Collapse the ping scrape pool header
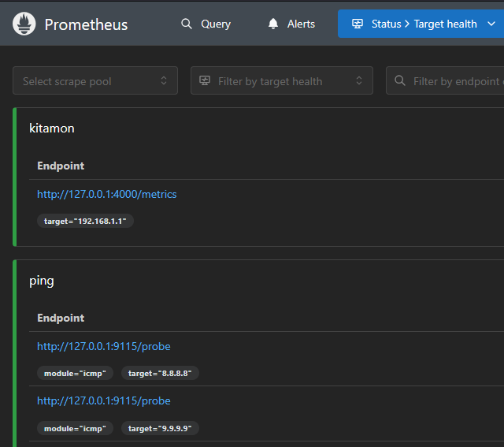 pyautogui.click(x=42, y=280)
